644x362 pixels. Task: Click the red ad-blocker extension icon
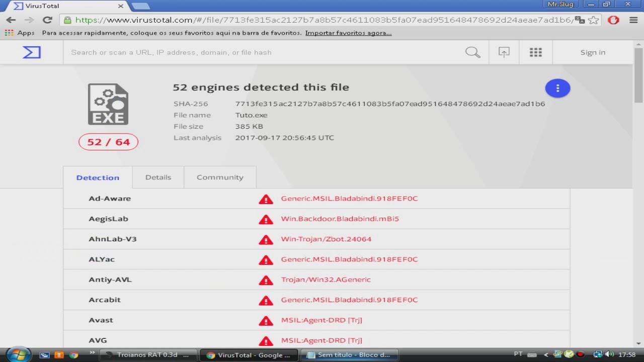pyautogui.click(x=613, y=20)
